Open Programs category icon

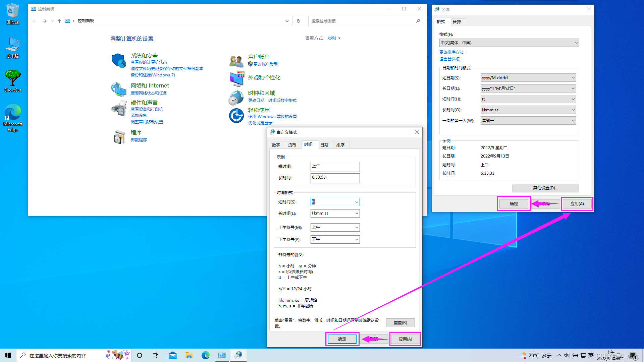tap(118, 137)
